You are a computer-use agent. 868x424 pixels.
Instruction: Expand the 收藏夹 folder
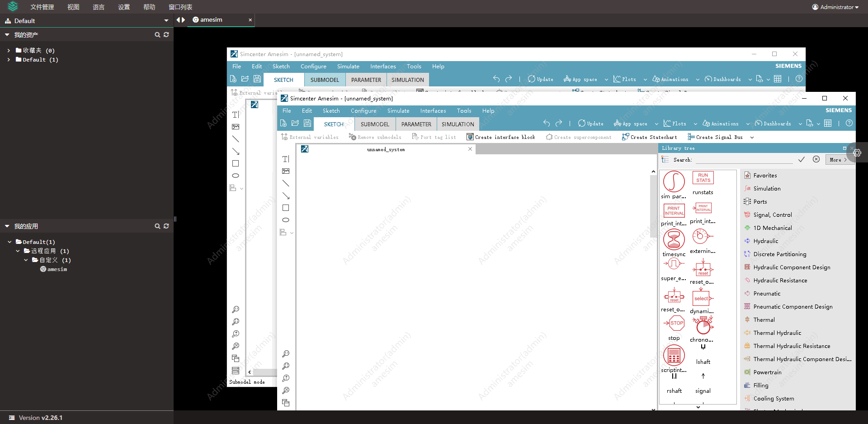pos(9,51)
